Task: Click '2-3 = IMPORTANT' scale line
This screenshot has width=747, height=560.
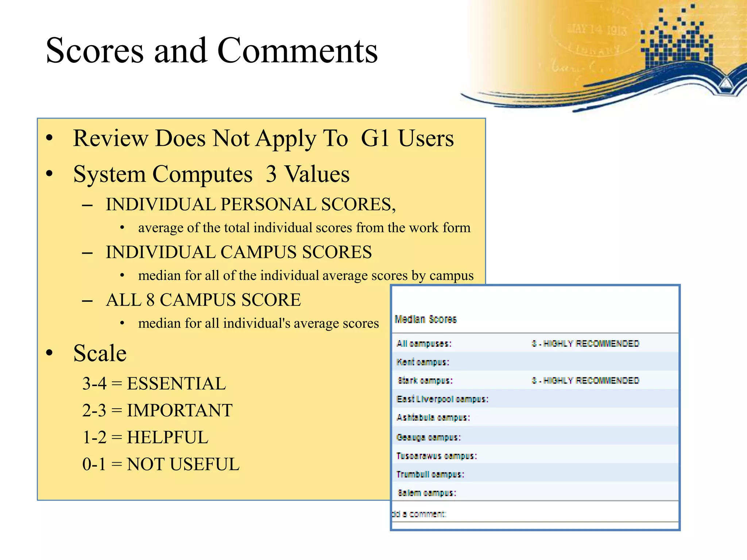Action: pos(157,411)
